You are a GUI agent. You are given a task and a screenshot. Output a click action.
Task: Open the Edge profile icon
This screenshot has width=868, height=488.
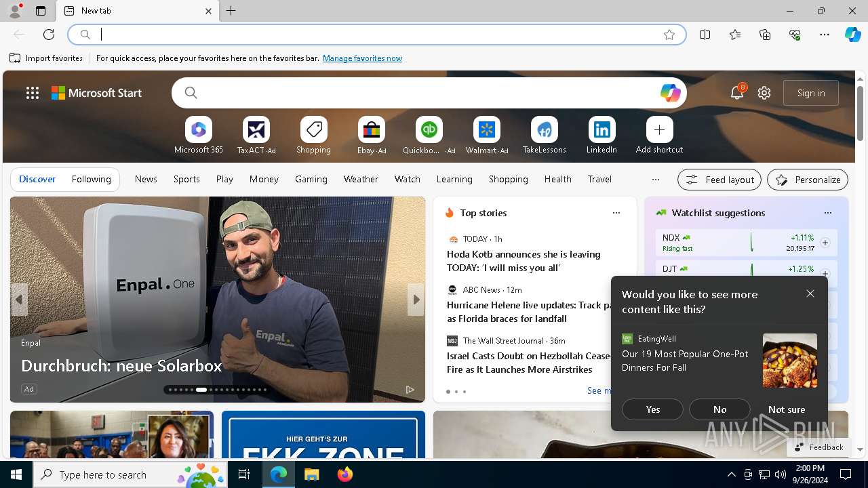pos(14,11)
